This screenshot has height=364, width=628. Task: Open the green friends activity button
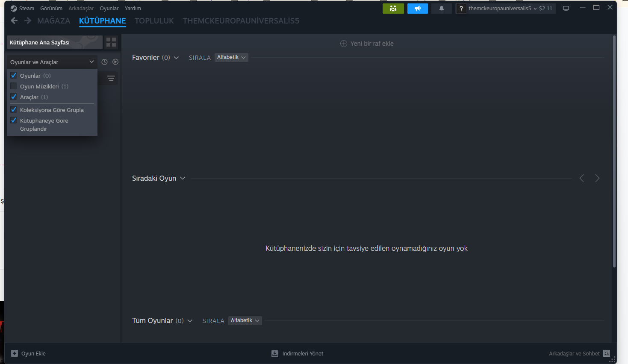click(393, 9)
